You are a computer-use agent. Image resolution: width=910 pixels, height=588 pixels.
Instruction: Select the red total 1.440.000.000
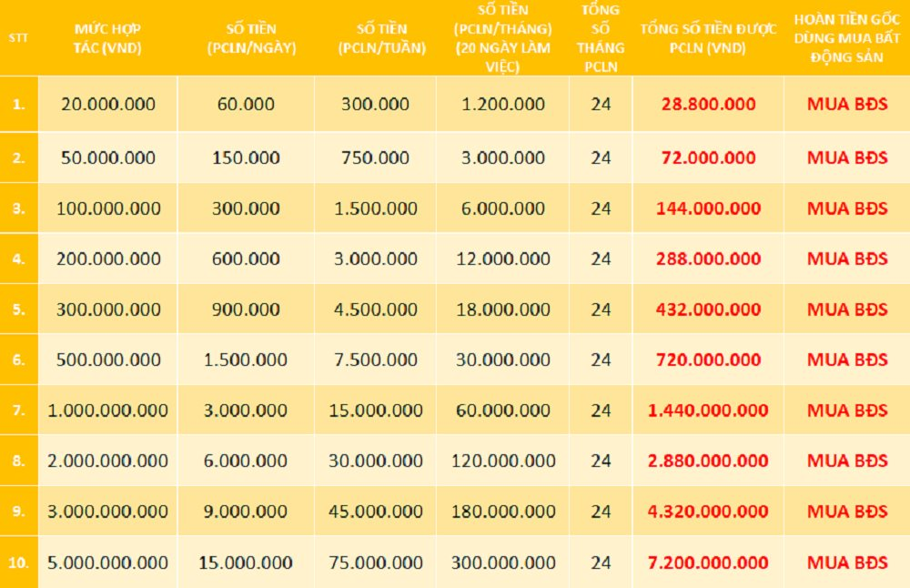[708, 411]
